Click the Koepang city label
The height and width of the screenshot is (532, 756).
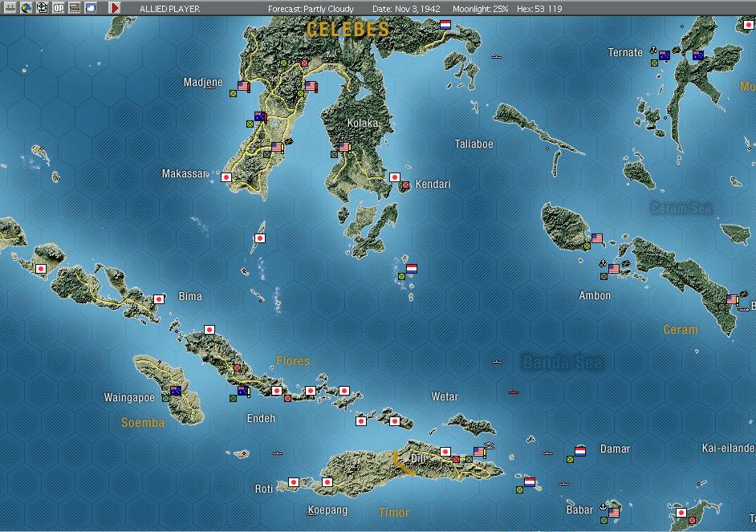(327, 510)
